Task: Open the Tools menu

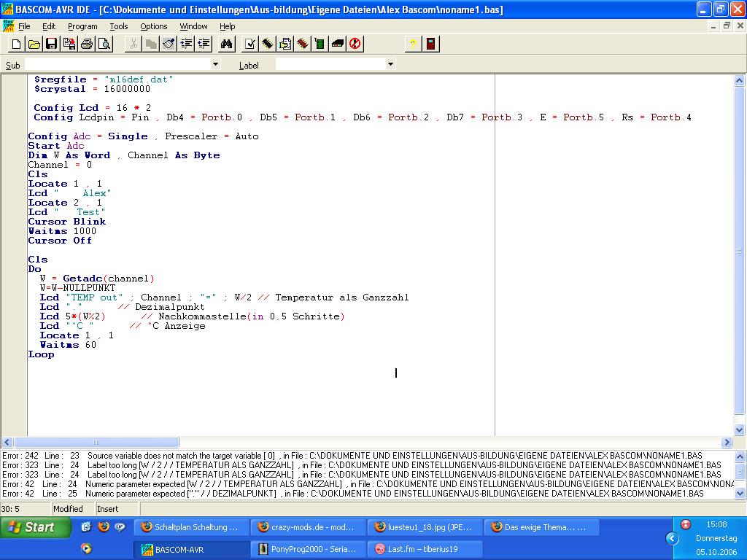Action: (x=119, y=26)
